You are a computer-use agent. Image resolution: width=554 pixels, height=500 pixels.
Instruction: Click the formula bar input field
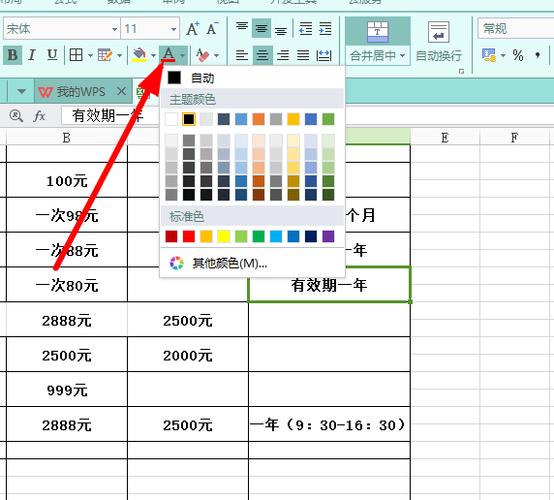tap(307, 115)
